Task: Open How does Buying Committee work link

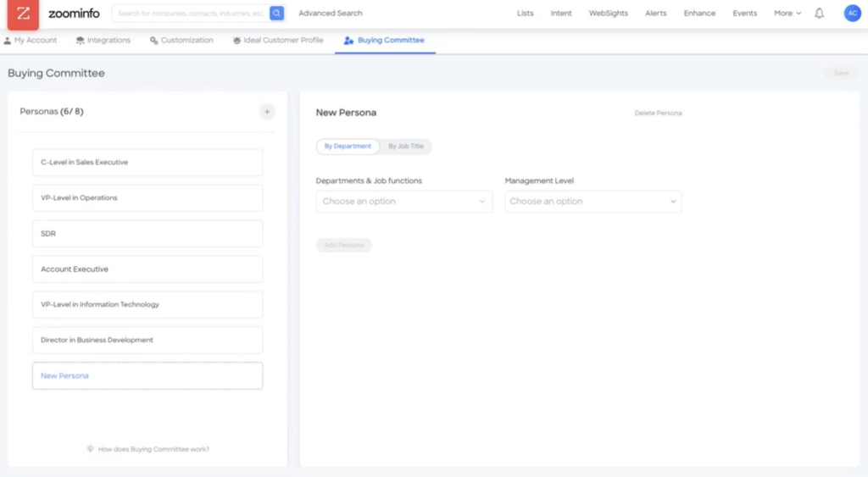Action: [153, 449]
